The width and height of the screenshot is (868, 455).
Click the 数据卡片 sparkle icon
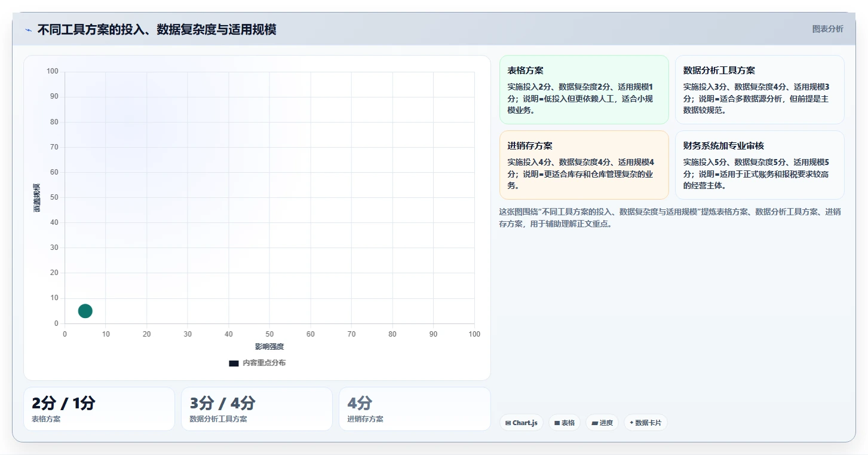pos(631,423)
